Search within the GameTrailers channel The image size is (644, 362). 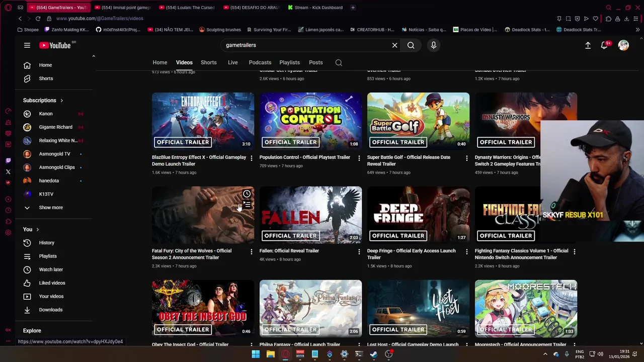click(x=339, y=62)
